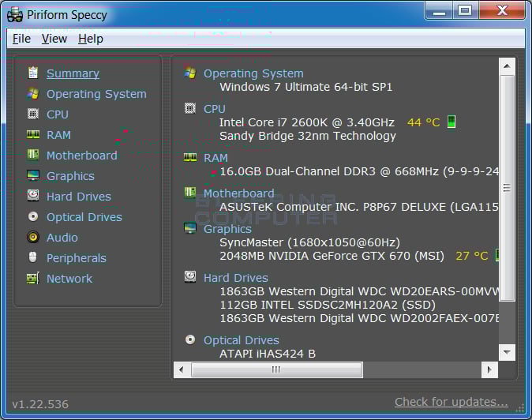
Task: Select the RAM module icon in sidebar
Action: [32, 135]
